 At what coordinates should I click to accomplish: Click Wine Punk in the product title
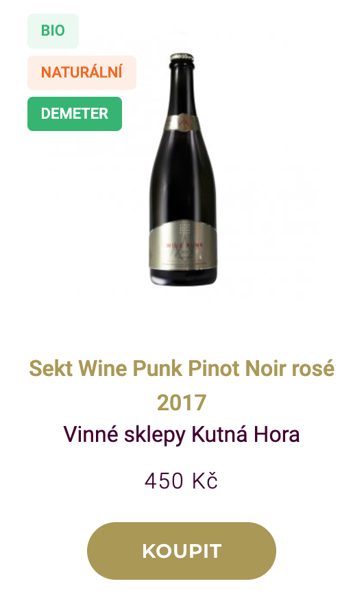coord(130,368)
